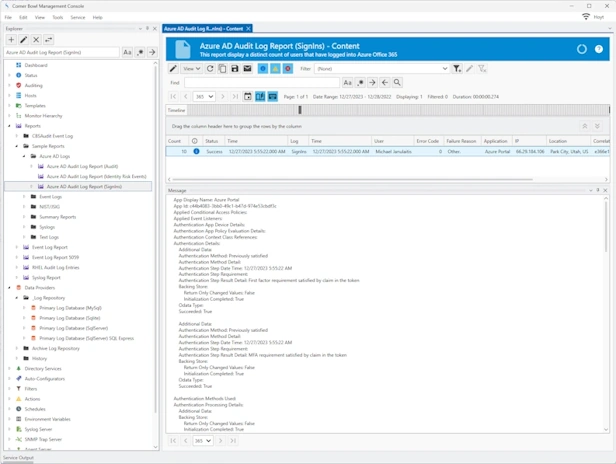Save the report using the disk icon

click(235, 68)
